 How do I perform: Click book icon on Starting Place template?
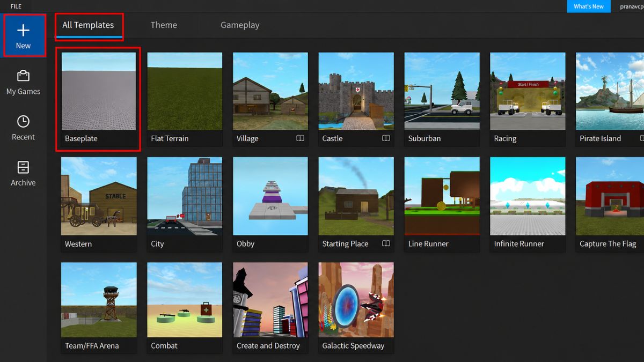[x=386, y=243]
